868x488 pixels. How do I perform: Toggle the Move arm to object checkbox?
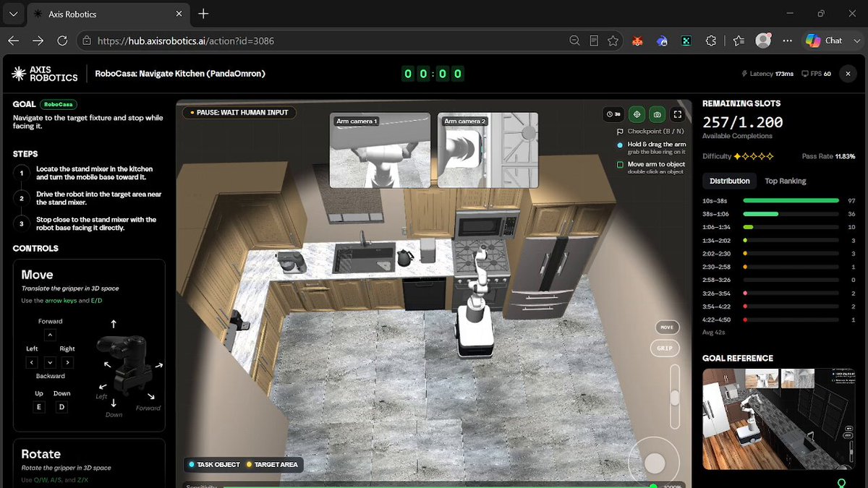[620, 165]
